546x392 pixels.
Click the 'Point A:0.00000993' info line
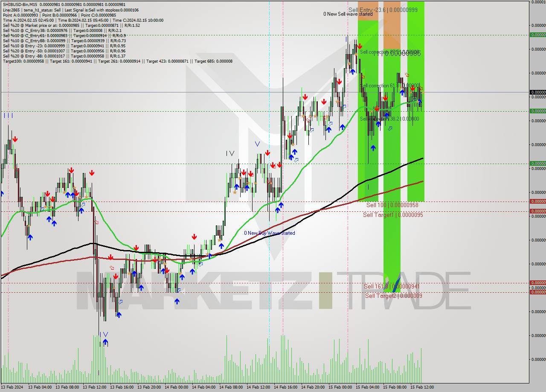pos(59,15)
